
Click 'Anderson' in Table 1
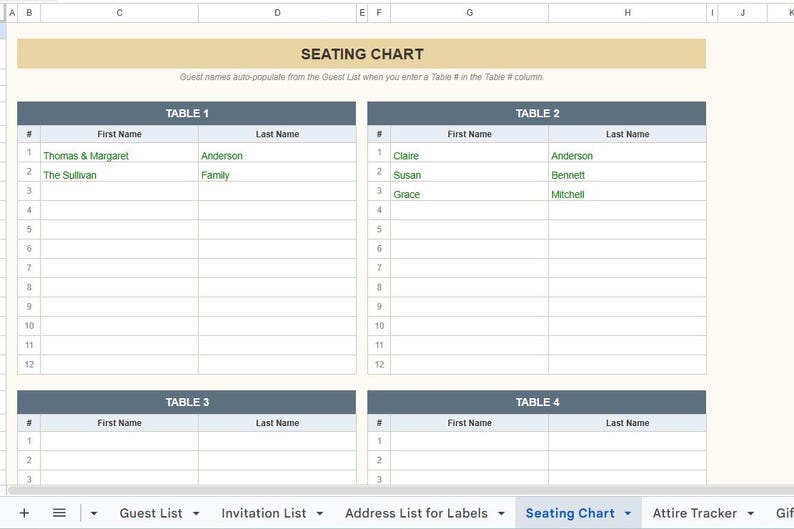click(x=277, y=153)
